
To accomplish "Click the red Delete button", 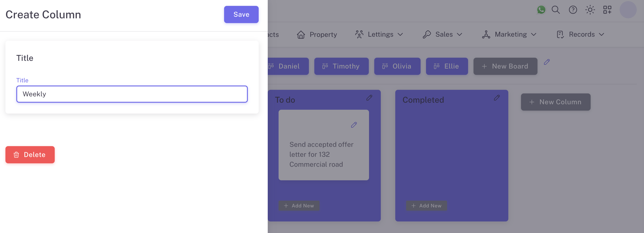I will tap(30, 155).
